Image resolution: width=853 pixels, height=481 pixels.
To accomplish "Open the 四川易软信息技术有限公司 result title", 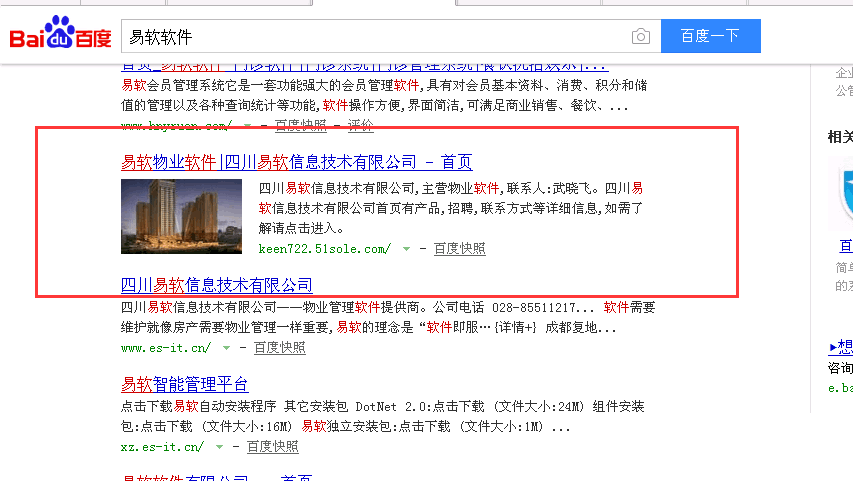I will click(x=216, y=285).
